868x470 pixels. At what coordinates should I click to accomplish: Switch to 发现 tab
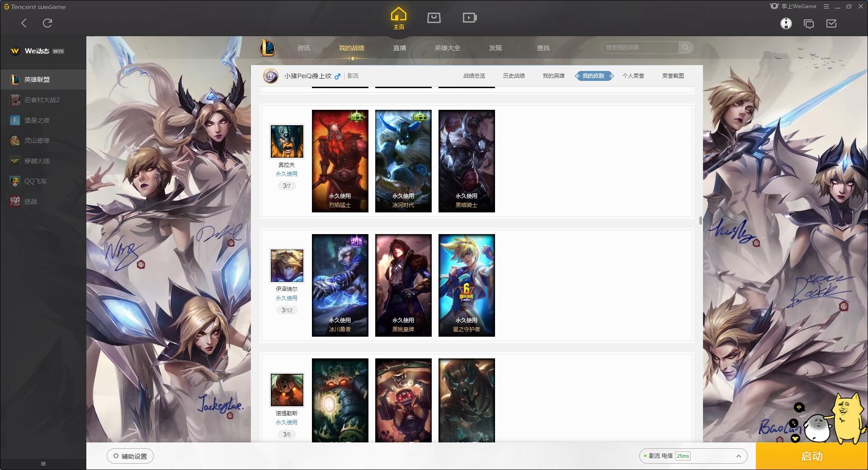495,48
